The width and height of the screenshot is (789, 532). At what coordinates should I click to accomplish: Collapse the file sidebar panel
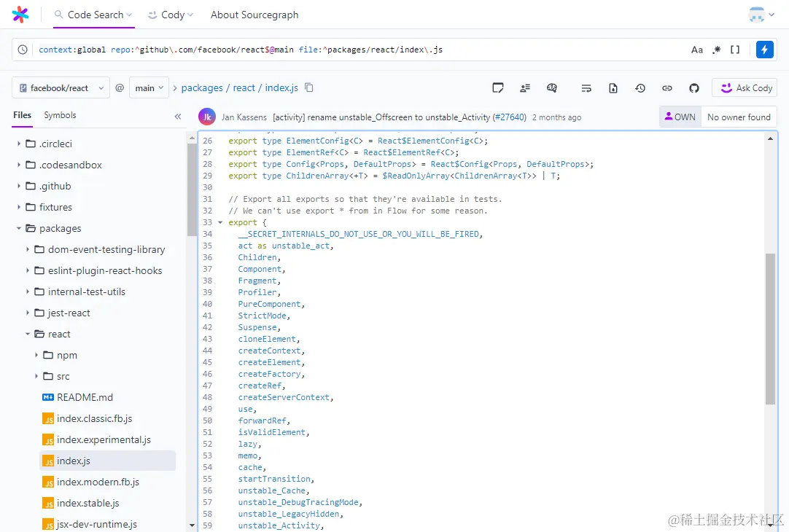tap(178, 117)
